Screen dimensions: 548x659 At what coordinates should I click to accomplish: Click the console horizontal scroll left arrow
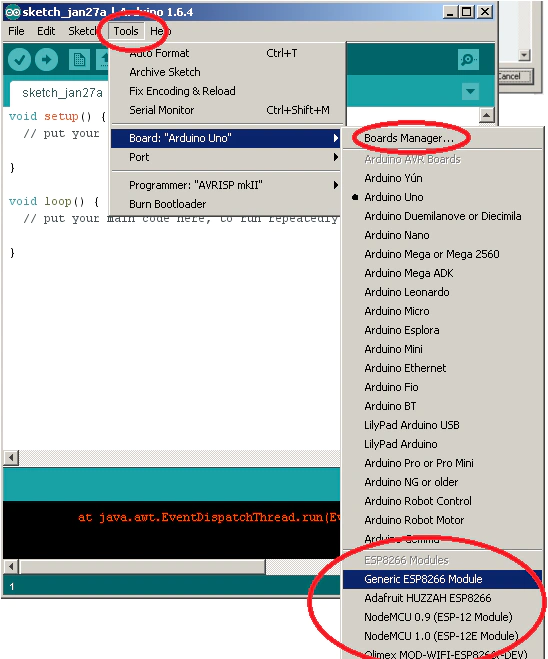click(11, 566)
